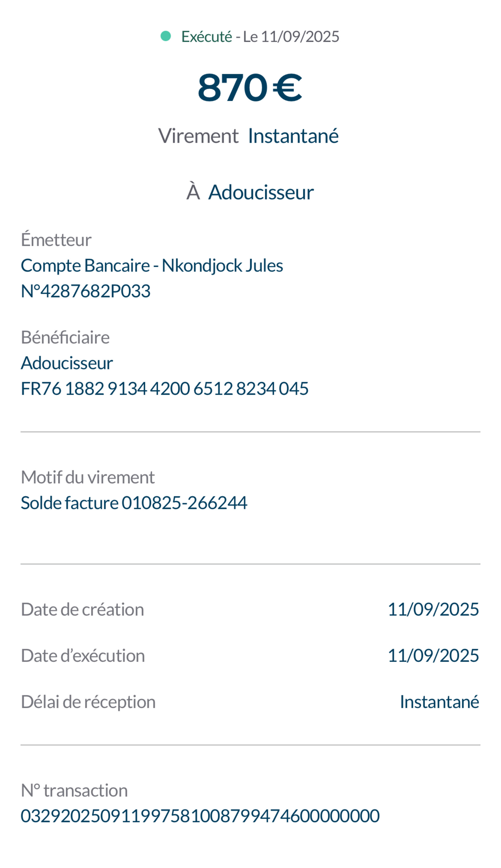Click account number N°4287682P033

click(86, 291)
